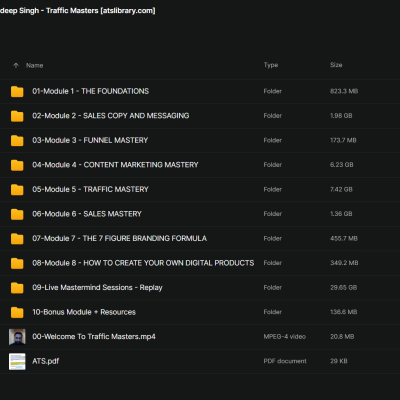Click folder icon for 06-Module 6 SALES MASTERY

[17, 214]
